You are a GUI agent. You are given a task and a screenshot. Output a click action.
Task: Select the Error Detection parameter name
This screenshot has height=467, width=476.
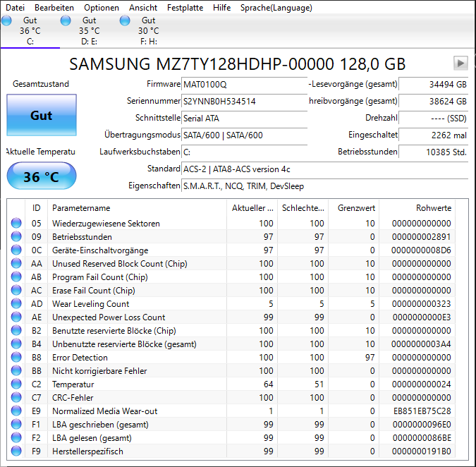[x=80, y=358]
